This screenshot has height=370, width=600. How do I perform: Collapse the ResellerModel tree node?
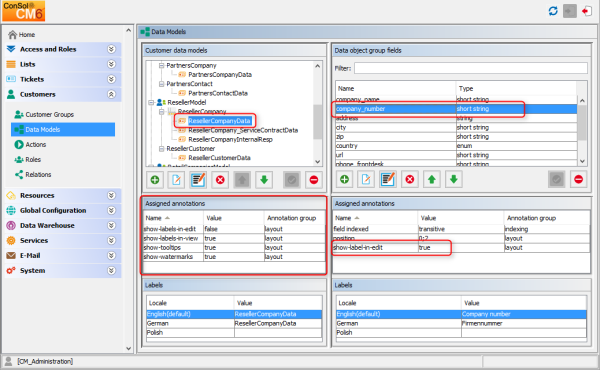point(152,102)
